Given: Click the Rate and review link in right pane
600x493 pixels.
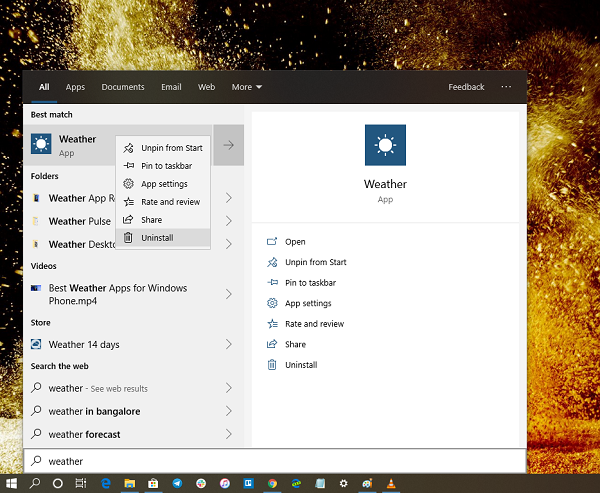Looking at the screenshot, I should click(314, 324).
